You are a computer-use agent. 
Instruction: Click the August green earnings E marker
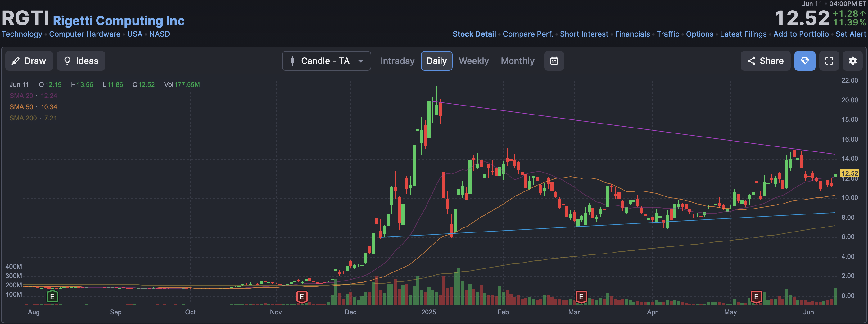click(x=52, y=297)
